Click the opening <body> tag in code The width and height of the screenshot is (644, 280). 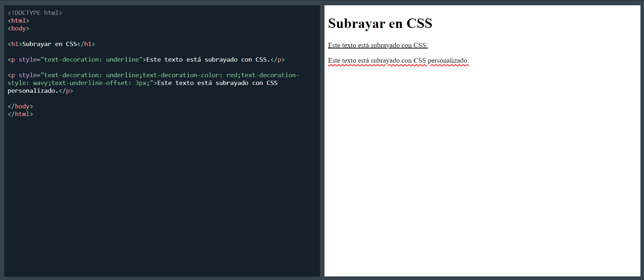click(x=18, y=28)
